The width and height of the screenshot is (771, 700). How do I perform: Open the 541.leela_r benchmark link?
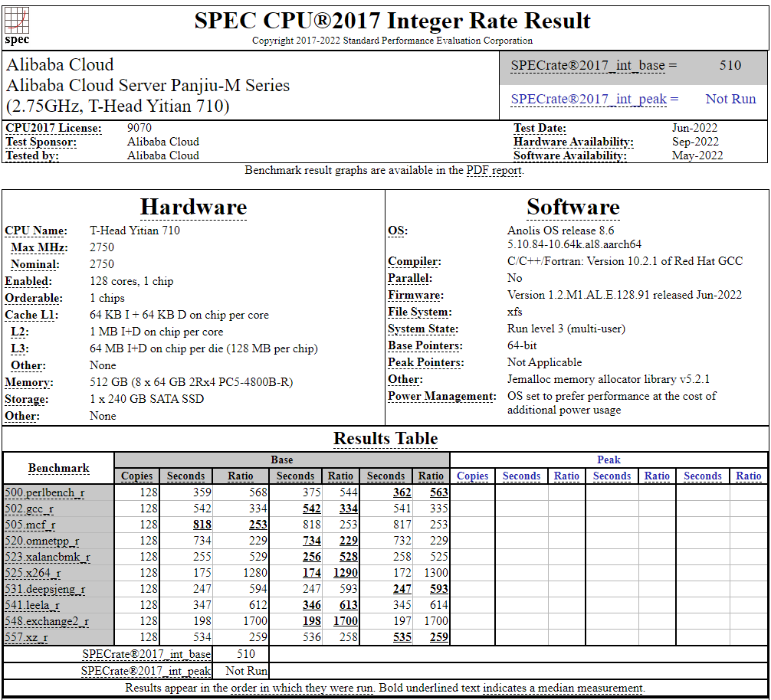32,606
